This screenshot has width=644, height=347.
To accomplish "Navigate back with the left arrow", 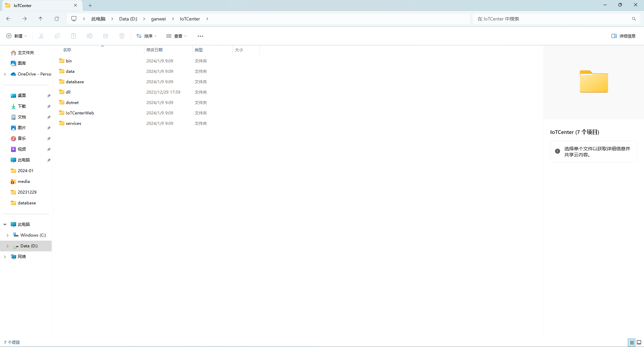I will (8, 19).
